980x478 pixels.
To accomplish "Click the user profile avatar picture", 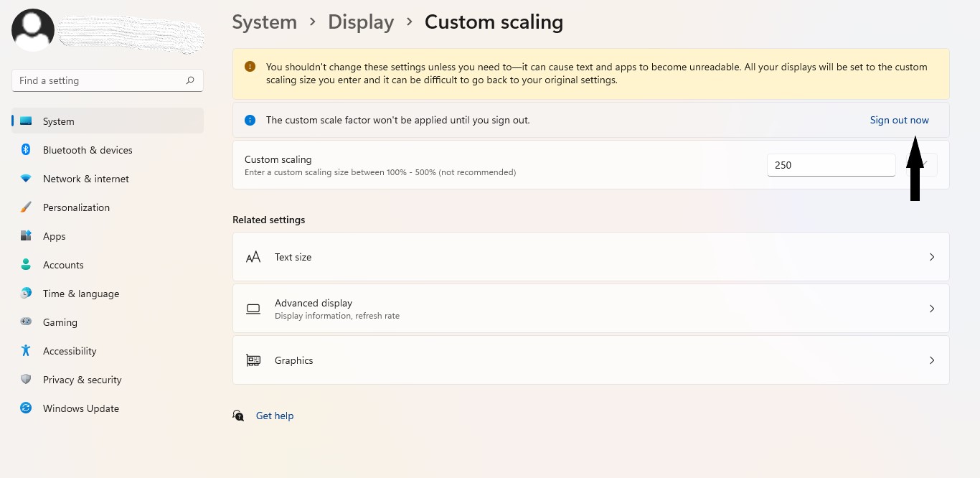I will (33, 30).
